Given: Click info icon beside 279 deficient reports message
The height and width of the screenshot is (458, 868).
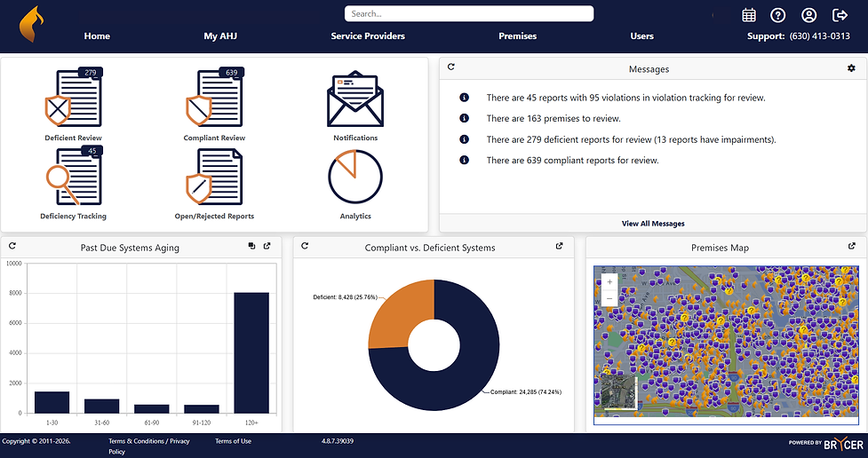Looking at the screenshot, I should (x=465, y=139).
